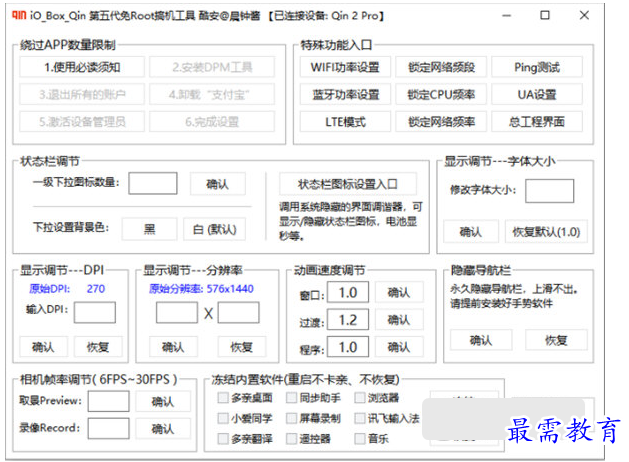
Task: Focus the 修改字体大小 input field
Action: click(549, 190)
